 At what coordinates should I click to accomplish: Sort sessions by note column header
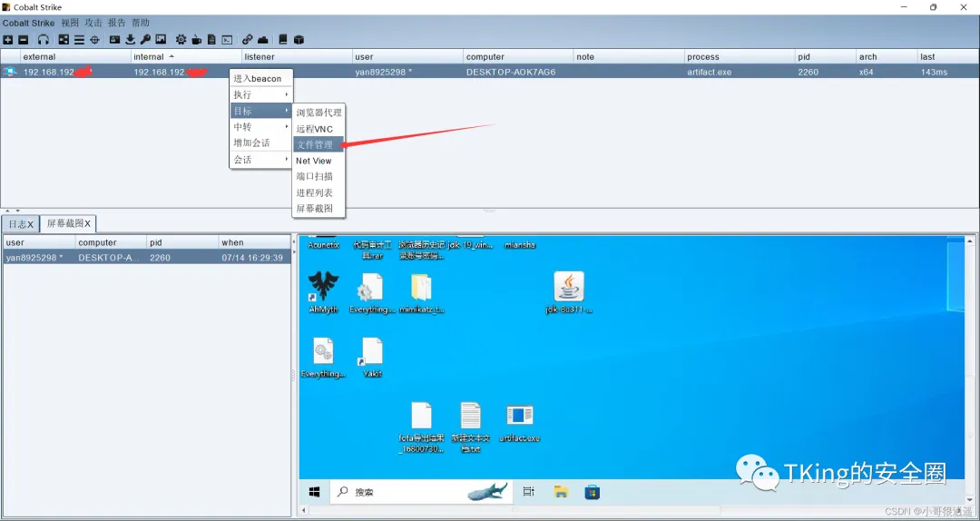coord(629,57)
